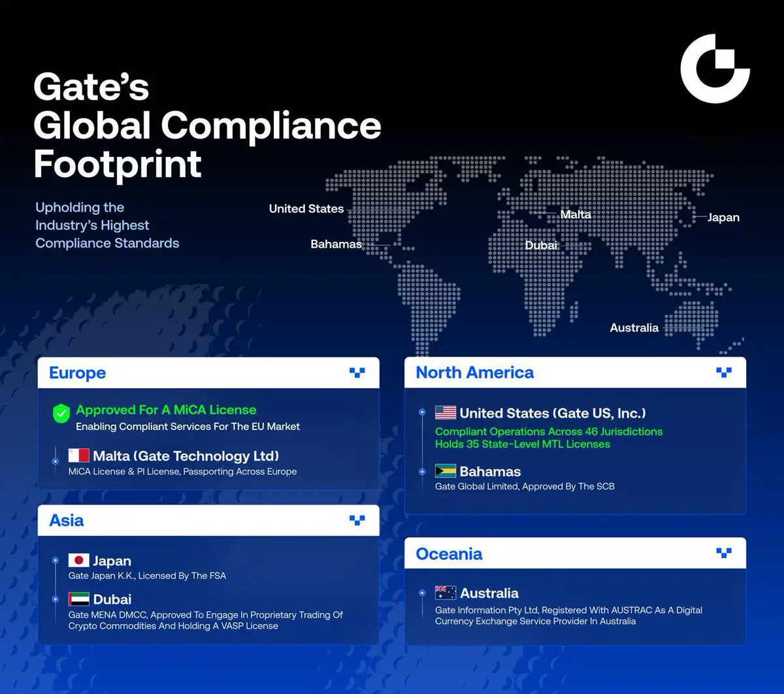This screenshot has height=694, width=784.
Task: Click the bullet dot beside Bahamas entry
Action: click(x=422, y=471)
